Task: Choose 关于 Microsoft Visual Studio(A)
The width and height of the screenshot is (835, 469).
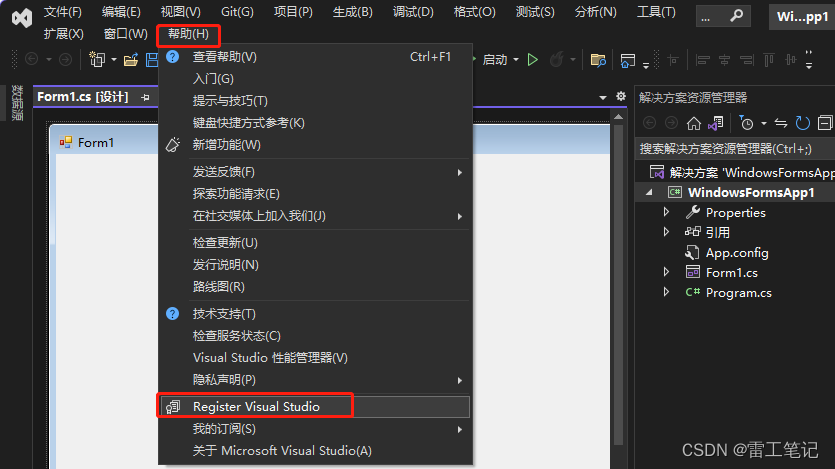Action: 315,451
